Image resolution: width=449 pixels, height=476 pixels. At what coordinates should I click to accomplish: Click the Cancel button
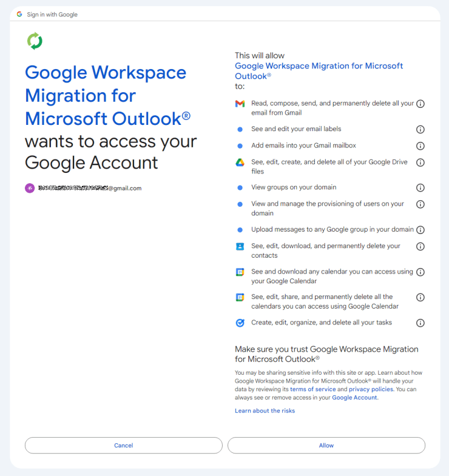124,445
